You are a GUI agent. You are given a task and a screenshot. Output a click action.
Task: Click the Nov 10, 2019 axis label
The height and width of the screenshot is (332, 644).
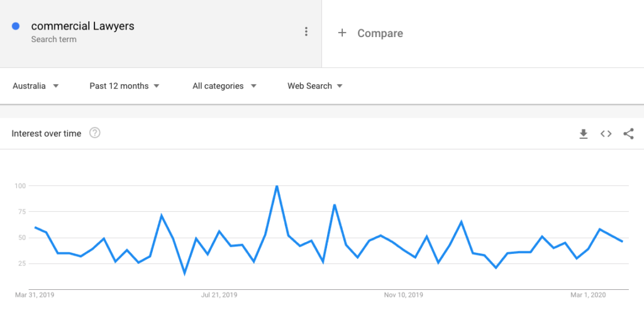(x=403, y=295)
